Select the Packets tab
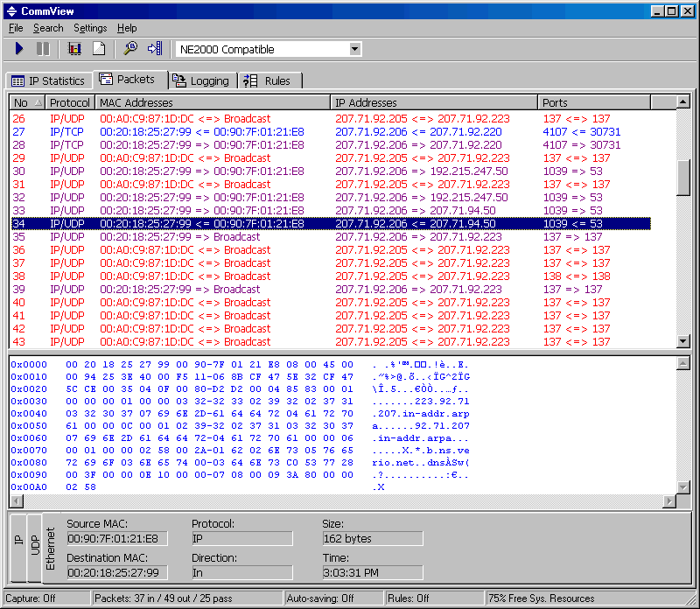Screen dimensions: 700x609 click(x=129, y=80)
